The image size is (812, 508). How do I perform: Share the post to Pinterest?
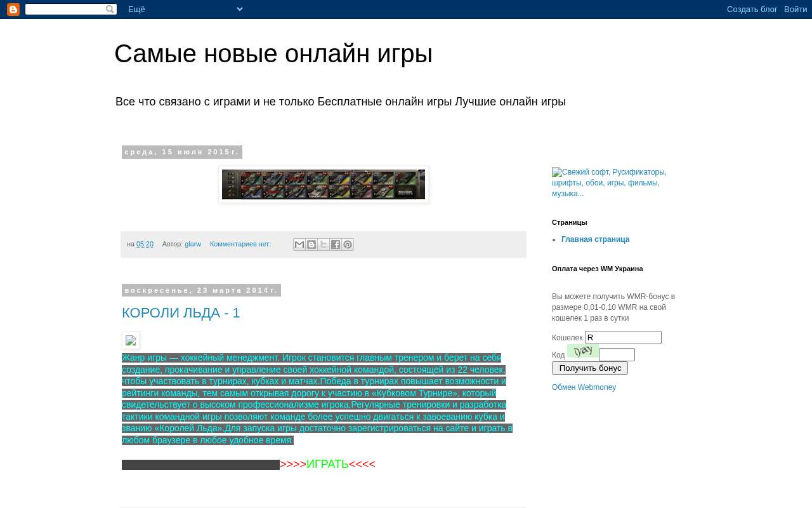(348, 244)
